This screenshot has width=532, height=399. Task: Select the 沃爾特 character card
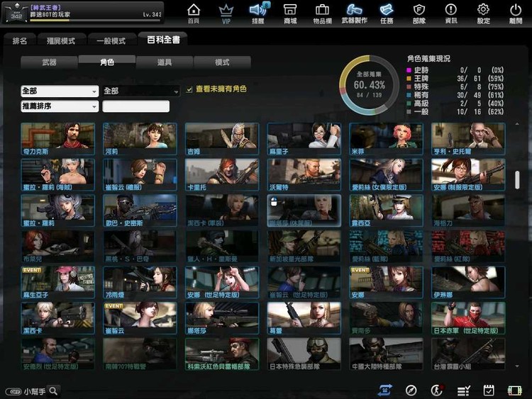click(304, 175)
